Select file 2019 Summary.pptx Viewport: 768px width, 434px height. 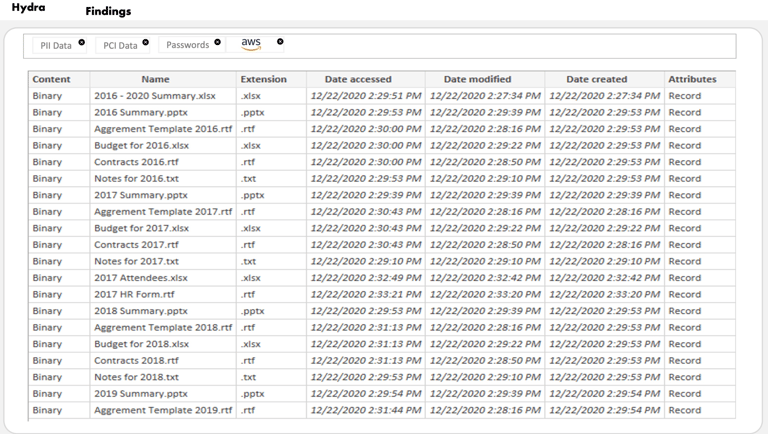point(141,394)
